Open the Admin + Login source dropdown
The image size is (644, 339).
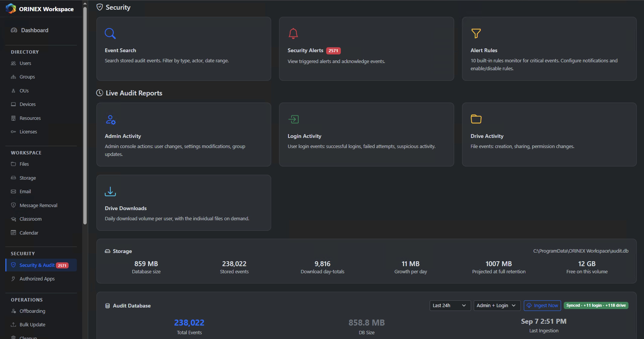point(497,305)
